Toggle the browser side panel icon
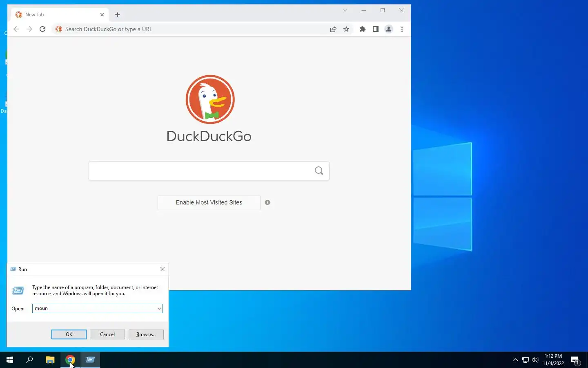The height and width of the screenshot is (368, 588). (x=376, y=29)
